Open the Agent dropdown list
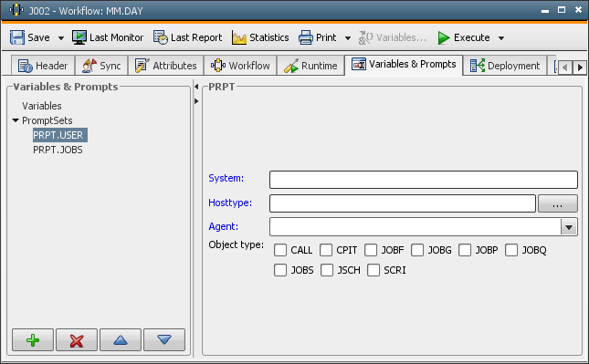This screenshot has width=589, height=364. [x=569, y=227]
